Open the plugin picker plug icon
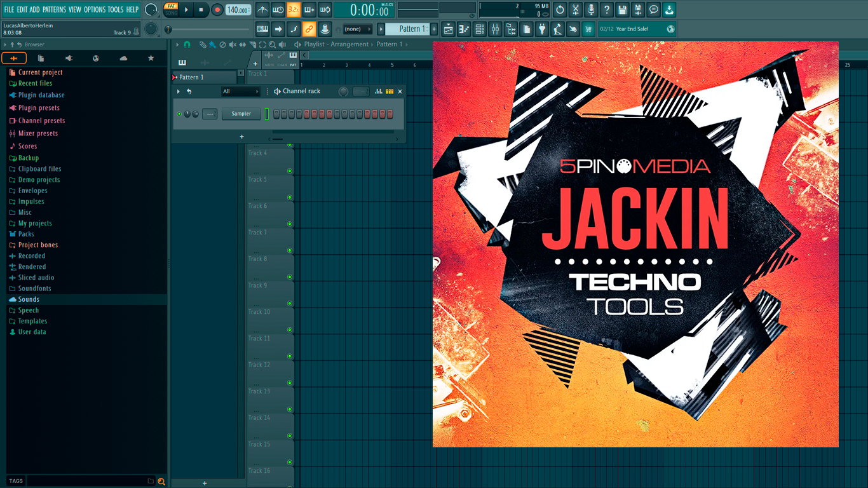The width and height of the screenshot is (868, 488). pos(542,29)
